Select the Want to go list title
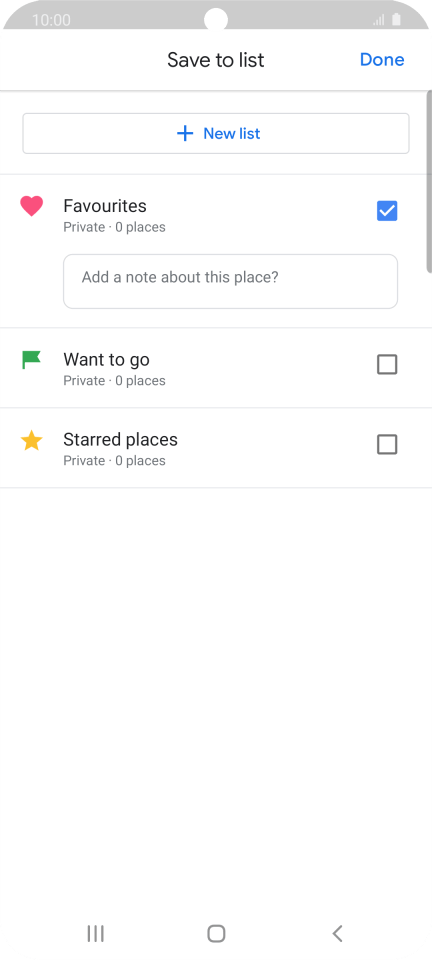The height and width of the screenshot is (960, 432). [x=106, y=359]
